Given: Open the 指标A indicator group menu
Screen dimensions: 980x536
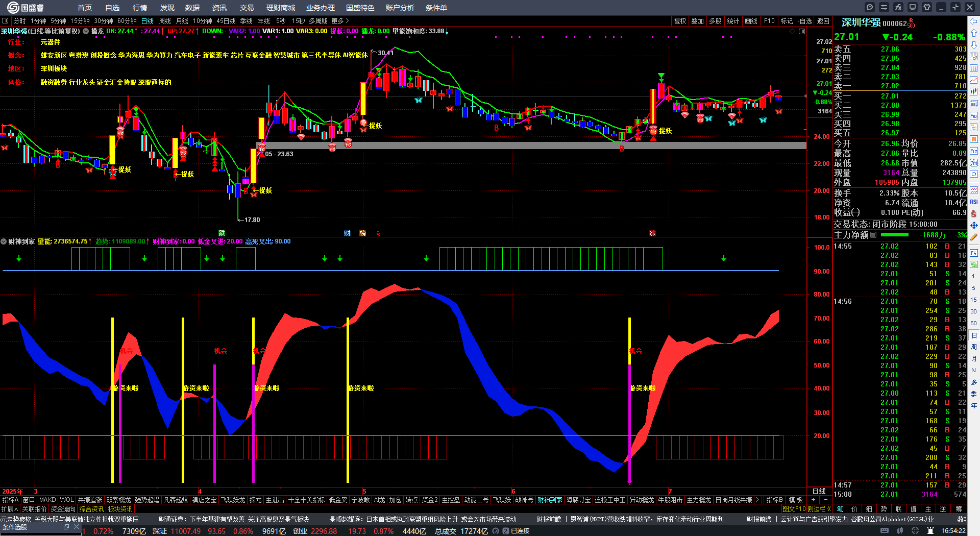Looking at the screenshot, I should point(10,500).
